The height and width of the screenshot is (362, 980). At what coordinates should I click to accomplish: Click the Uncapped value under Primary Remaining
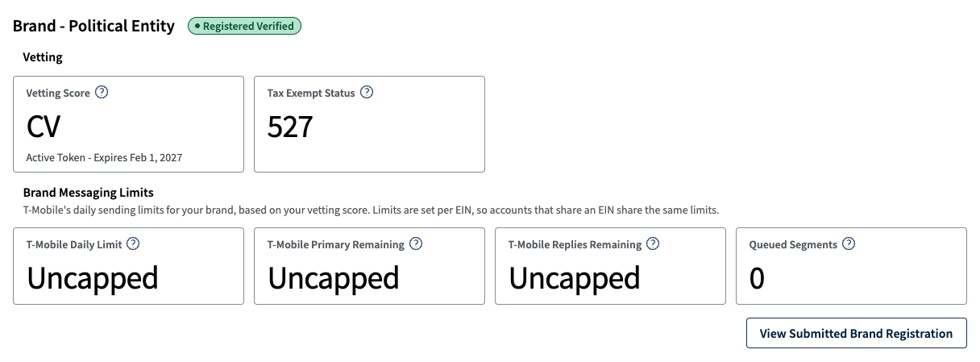coord(334,278)
